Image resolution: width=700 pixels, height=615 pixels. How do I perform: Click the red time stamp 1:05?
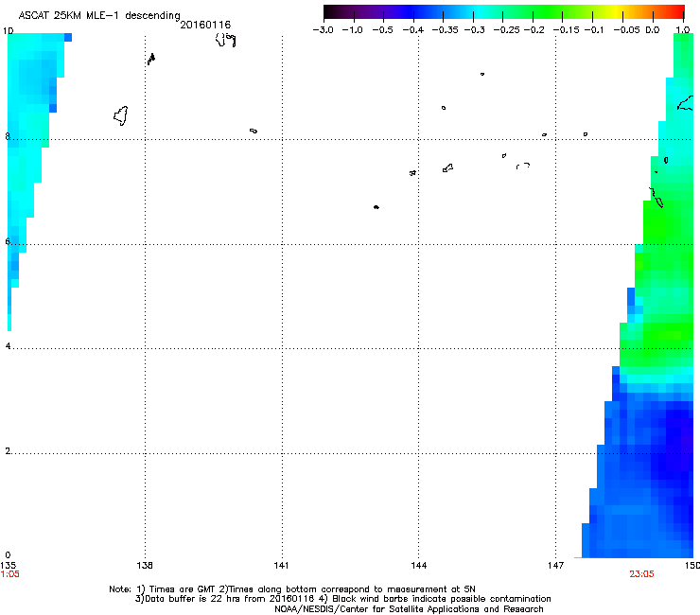[9, 574]
